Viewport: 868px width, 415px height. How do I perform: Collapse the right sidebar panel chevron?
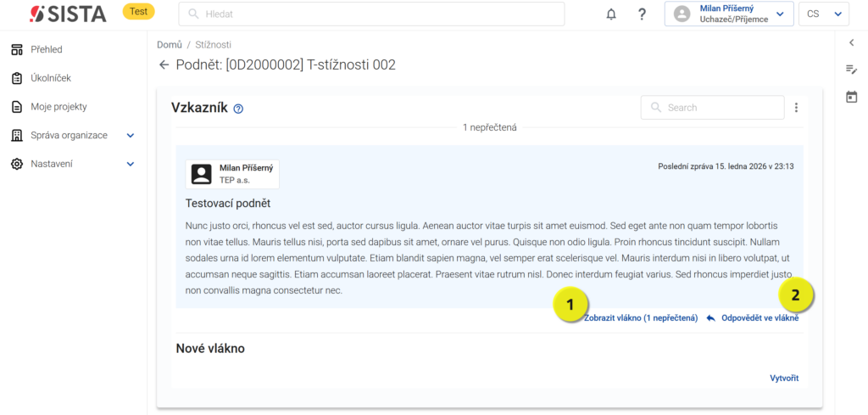point(851,42)
